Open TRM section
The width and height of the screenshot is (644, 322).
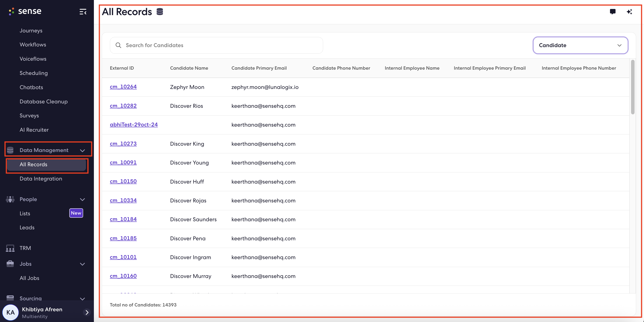(x=25, y=248)
